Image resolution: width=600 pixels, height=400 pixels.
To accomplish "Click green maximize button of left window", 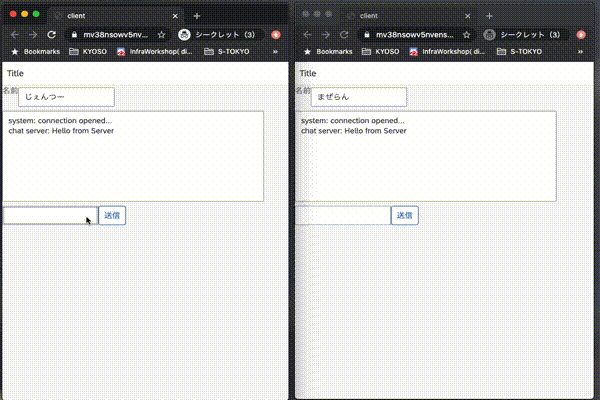I will click(36, 14).
